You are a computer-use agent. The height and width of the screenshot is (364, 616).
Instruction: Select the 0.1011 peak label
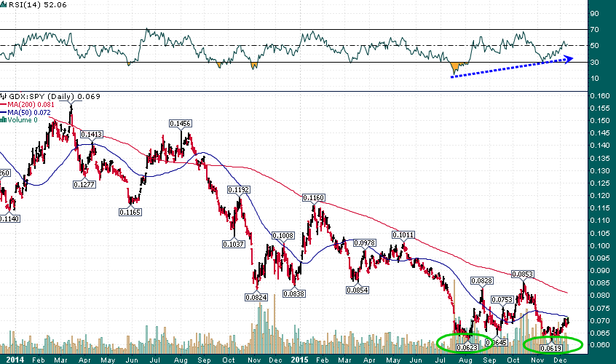403,235
